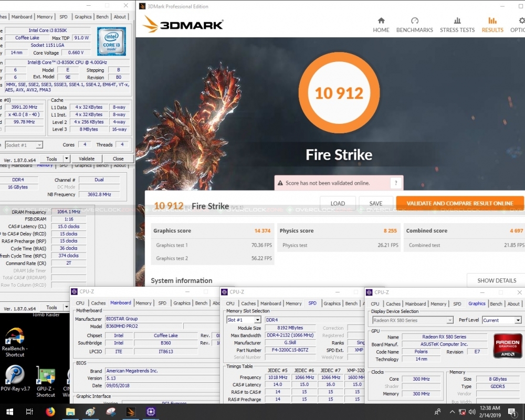Click Tools button in DDR4 timings CPU-Z window

tap(51, 307)
